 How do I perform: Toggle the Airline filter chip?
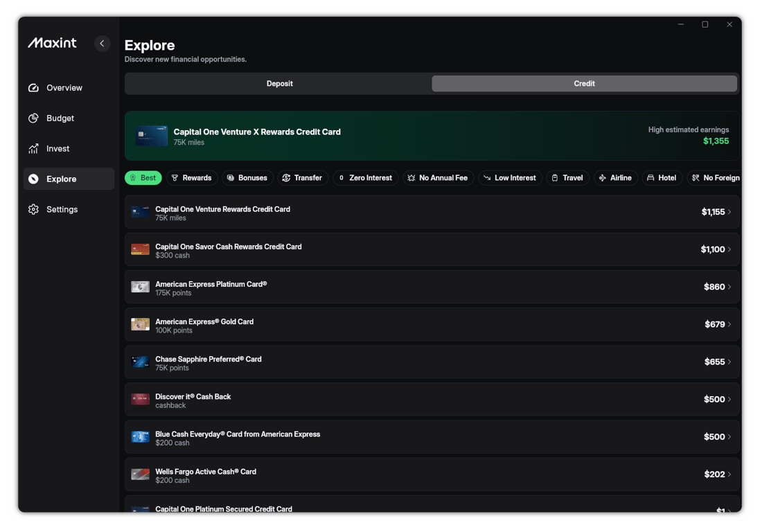pyautogui.click(x=616, y=178)
